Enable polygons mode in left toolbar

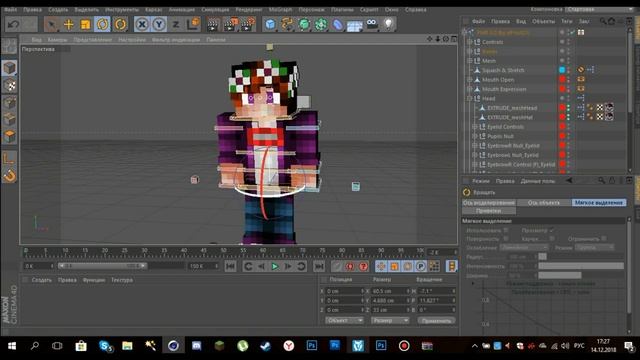9,136
